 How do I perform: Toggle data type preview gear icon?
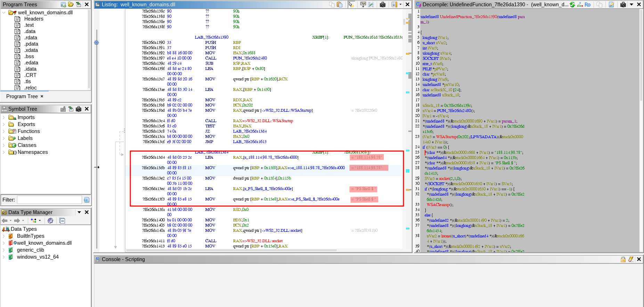(50, 221)
